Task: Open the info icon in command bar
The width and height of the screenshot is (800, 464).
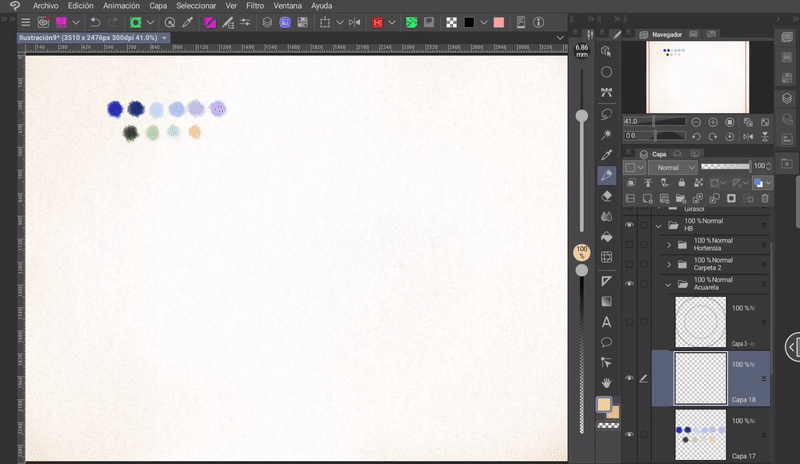Action: tap(538, 22)
